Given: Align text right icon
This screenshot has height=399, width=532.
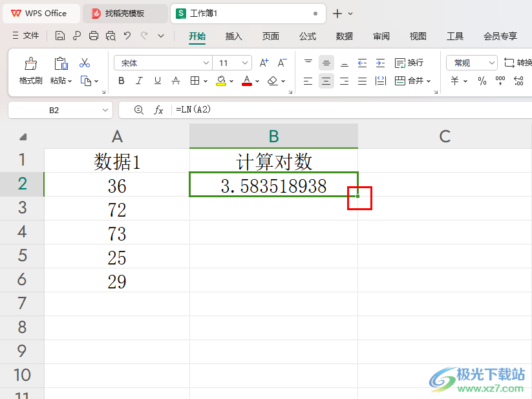Looking at the screenshot, I should [345, 81].
